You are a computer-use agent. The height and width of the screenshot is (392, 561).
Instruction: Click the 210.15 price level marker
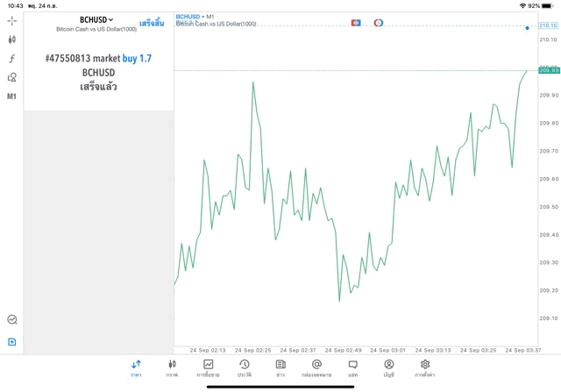click(x=548, y=26)
